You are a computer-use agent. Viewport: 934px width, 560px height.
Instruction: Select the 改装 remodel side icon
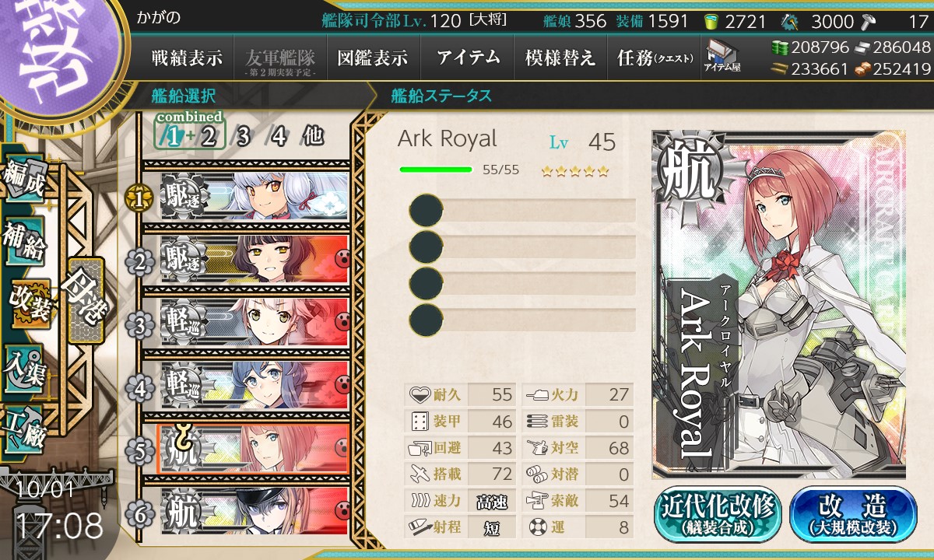[x=29, y=304]
